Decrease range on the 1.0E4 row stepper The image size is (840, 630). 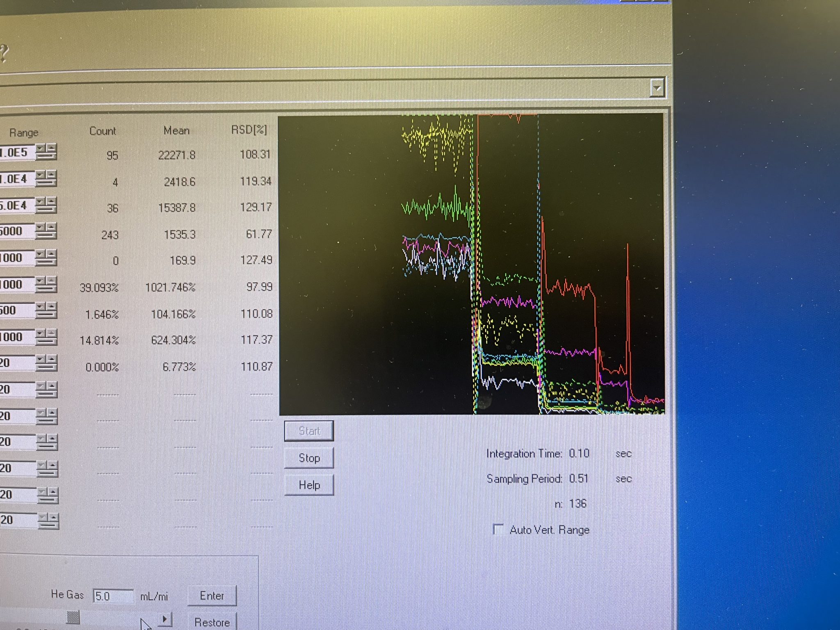41,176
